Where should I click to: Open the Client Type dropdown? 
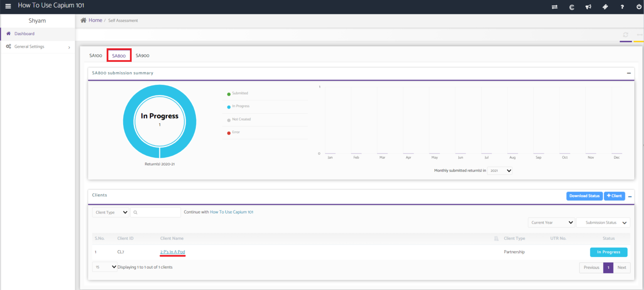pos(111,212)
